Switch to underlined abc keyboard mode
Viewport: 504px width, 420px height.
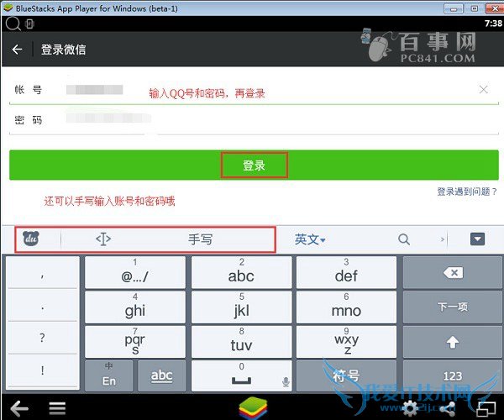161,375
